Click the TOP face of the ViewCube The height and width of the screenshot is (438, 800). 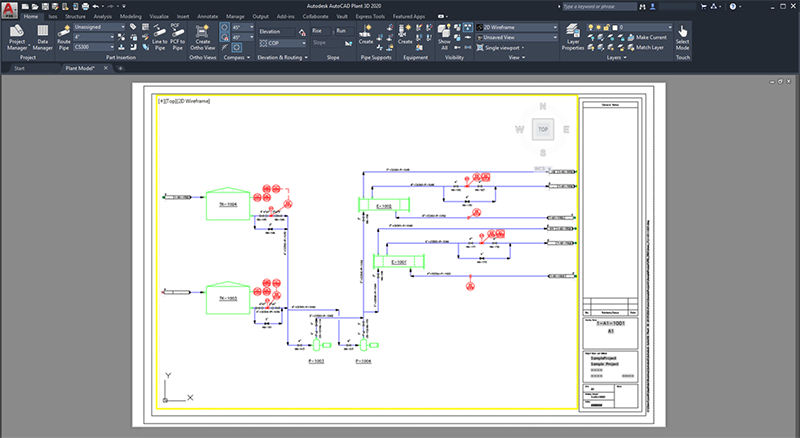(x=542, y=129)
